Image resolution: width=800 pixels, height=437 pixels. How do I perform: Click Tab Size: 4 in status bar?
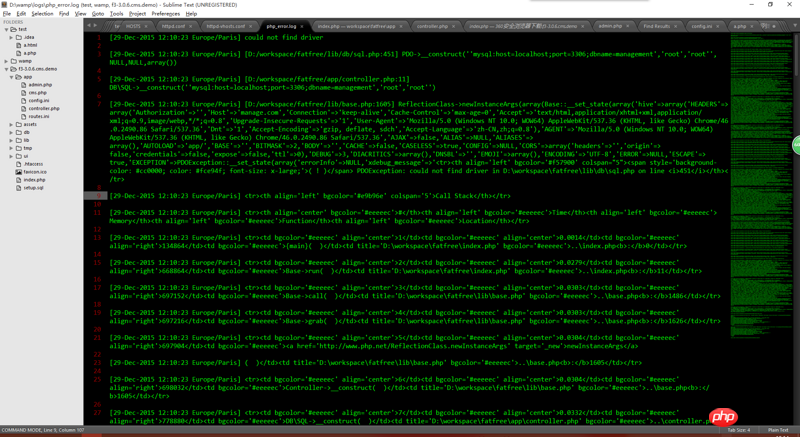pyautogui.click(x=739, y=430)
